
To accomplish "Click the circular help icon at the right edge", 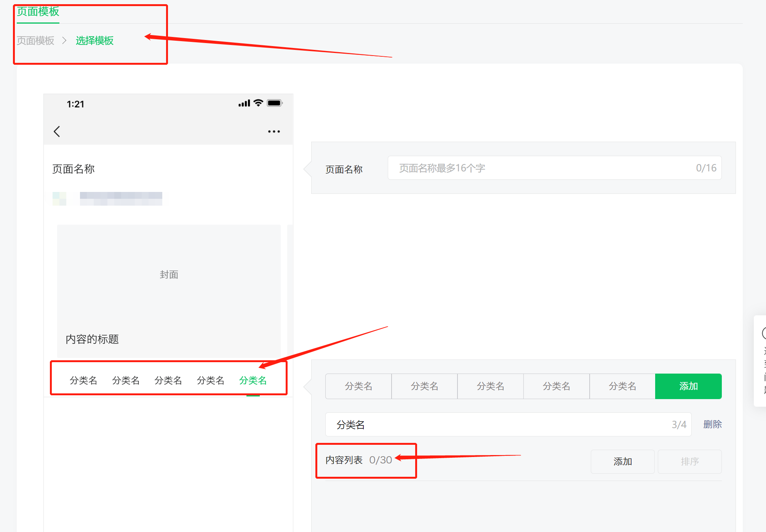I will tap(763, 334).
